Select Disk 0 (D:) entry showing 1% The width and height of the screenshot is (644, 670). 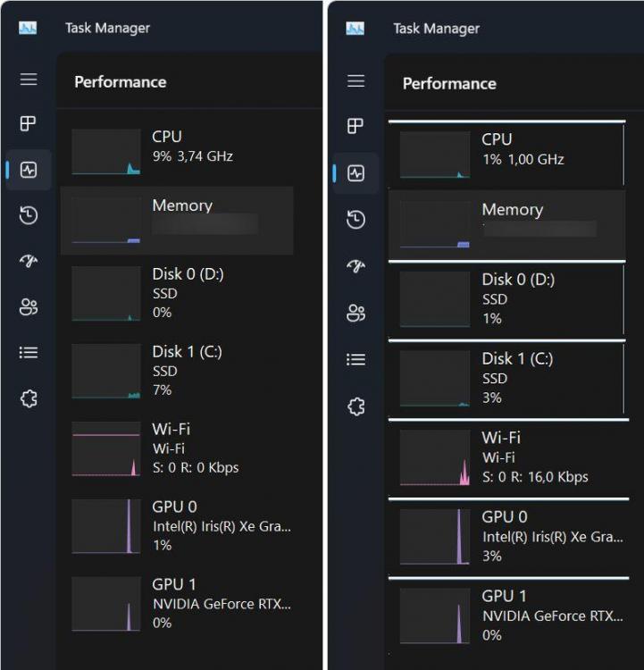(507, 299)
